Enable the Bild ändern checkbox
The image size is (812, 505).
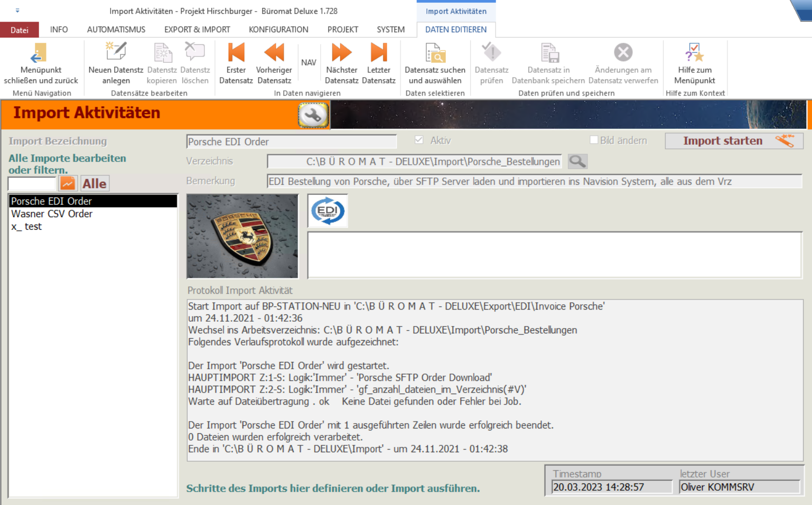coord(594,140)
